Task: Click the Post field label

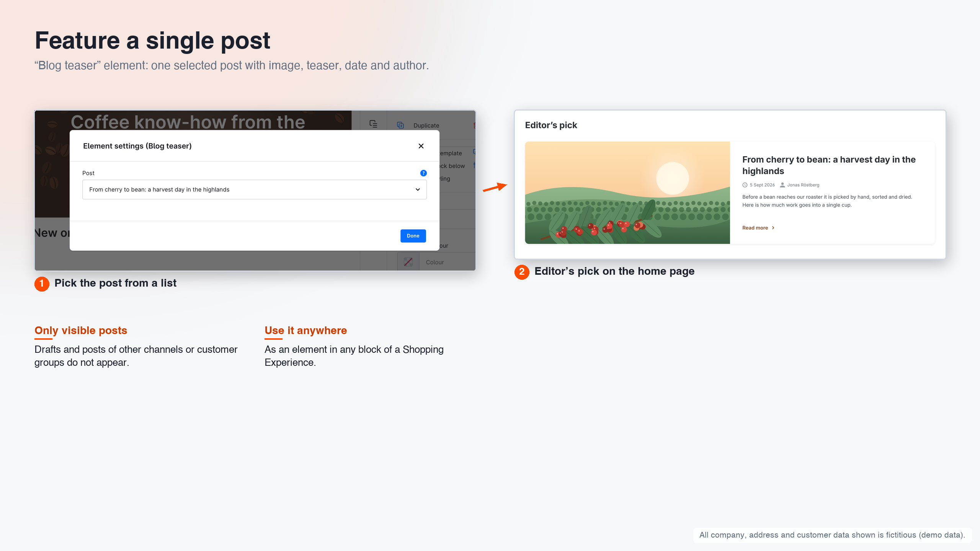Action: (x=88, y=173)
